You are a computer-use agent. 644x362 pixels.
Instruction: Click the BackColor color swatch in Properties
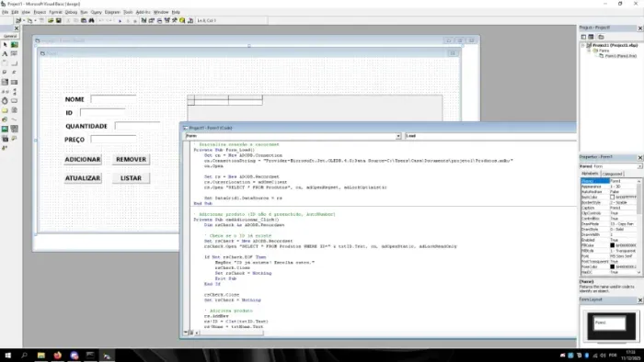(x=612, y=198)
